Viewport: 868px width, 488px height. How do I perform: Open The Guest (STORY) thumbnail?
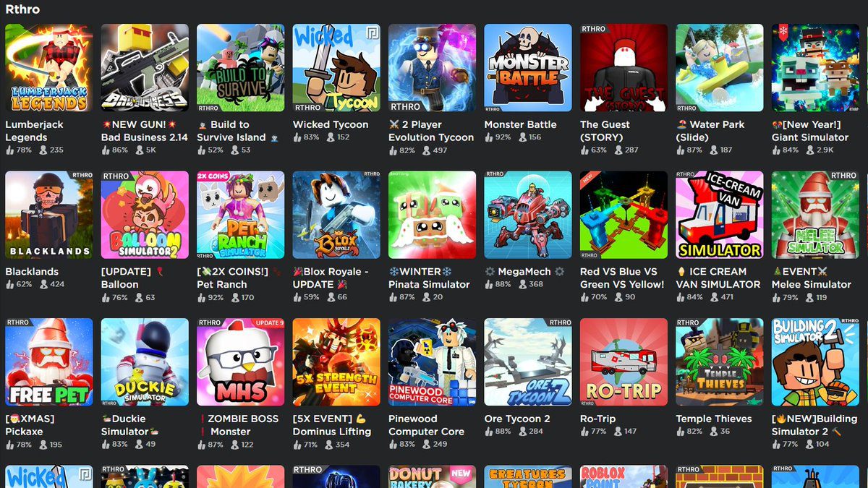[x=624, y=68]
